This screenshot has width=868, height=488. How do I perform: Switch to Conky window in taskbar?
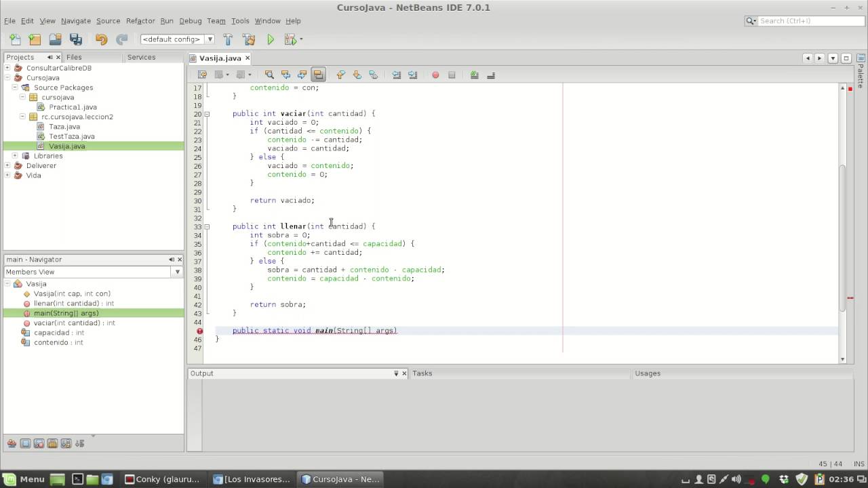point(163,479)
